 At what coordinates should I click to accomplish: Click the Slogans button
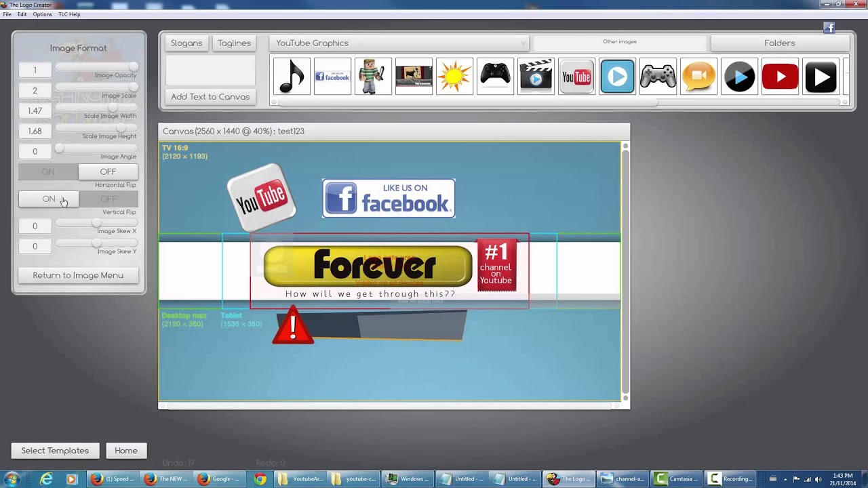tap(186, 43)
